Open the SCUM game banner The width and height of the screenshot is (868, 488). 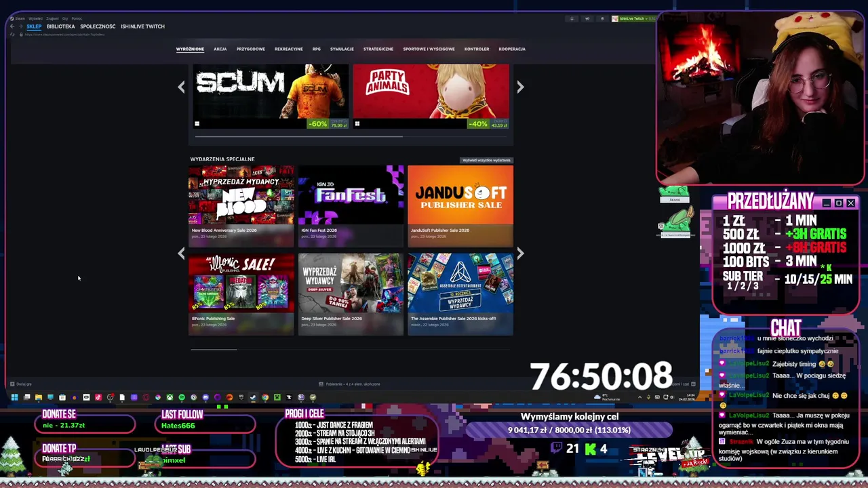pyautogui.click(x=271, y=96)
